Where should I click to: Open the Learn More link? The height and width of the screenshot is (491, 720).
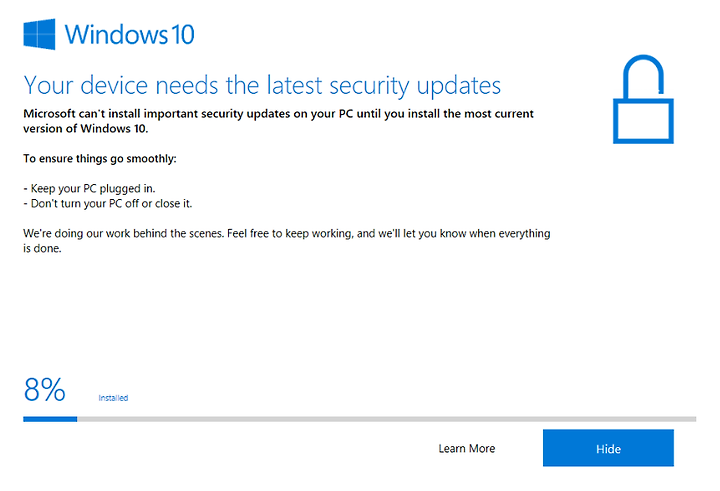tap(467, 448)
